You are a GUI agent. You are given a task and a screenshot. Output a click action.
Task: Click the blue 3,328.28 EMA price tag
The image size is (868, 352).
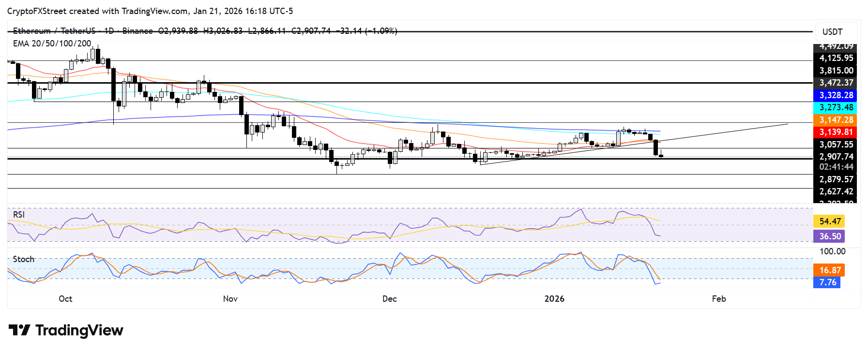(x=836, y=95)
